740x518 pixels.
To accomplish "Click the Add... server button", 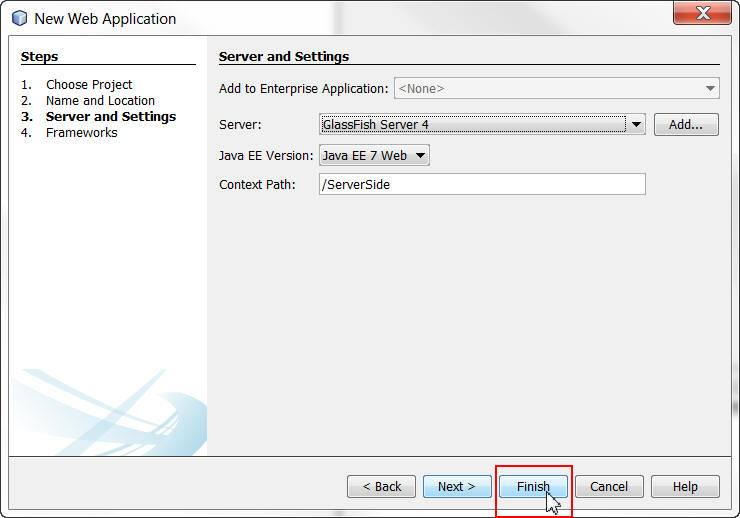I will (686, 124).
